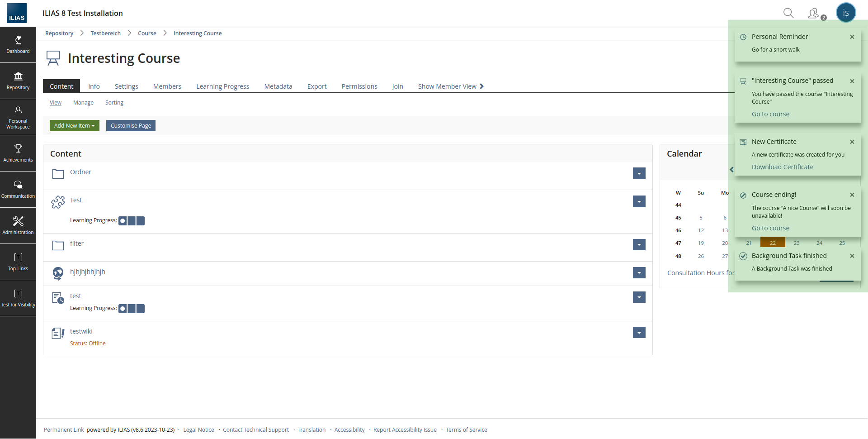Open the user avatar menu

point(846,13)
